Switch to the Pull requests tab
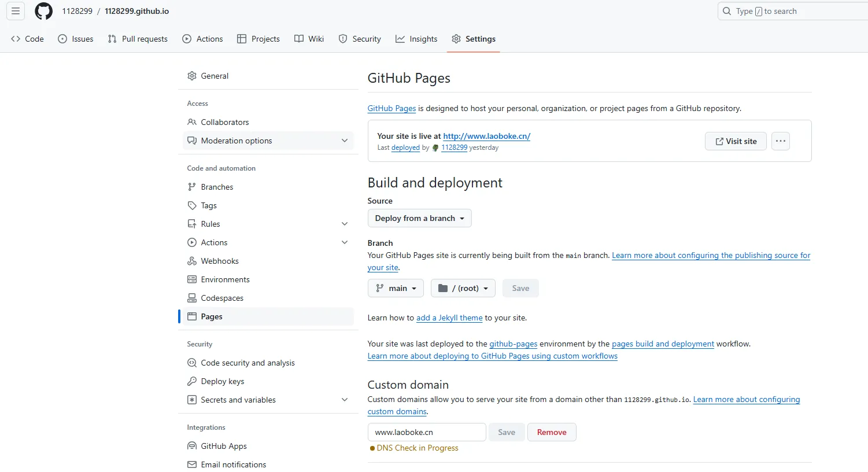868x472 pixels. tap(138, 39)
